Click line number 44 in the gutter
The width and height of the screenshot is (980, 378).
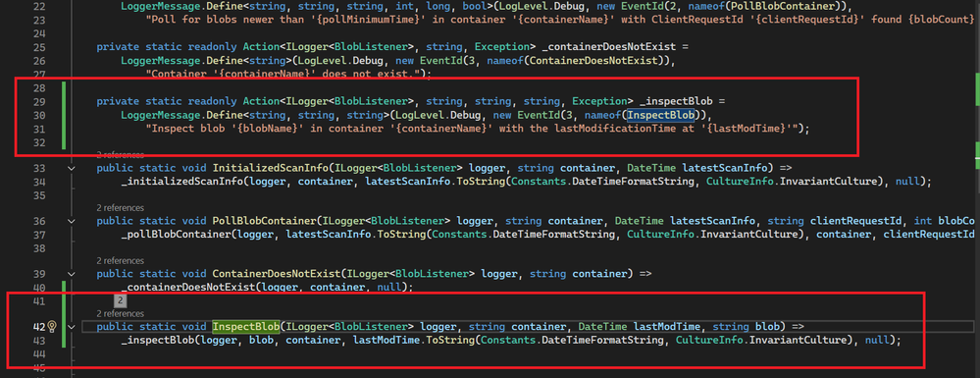pyautogui.click(x=39, y=353)
